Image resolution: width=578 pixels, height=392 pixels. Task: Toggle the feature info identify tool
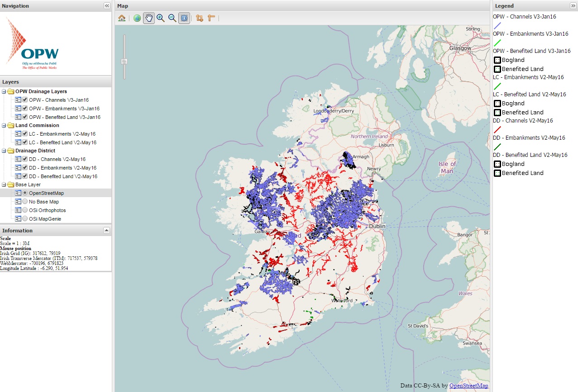point(184,18)
